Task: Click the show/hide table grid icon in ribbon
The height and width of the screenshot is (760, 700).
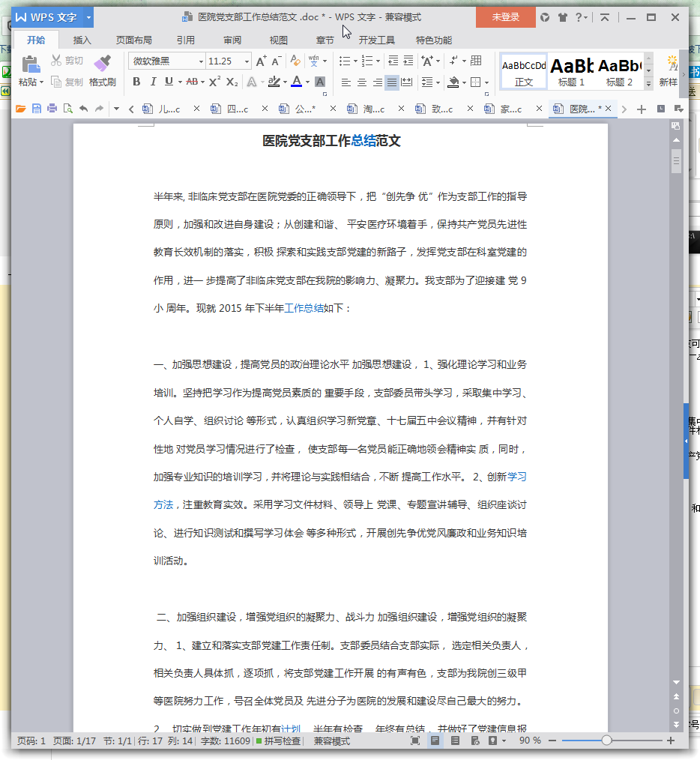Action: (476, 61)
